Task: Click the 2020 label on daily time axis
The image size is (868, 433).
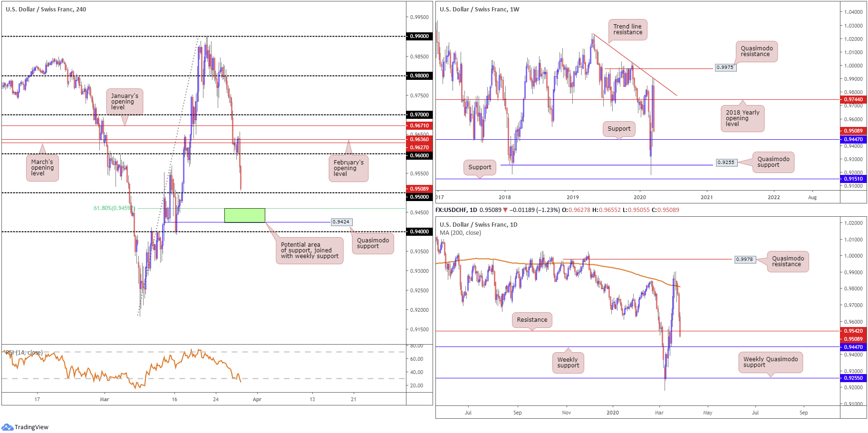Action: point(613,413)
